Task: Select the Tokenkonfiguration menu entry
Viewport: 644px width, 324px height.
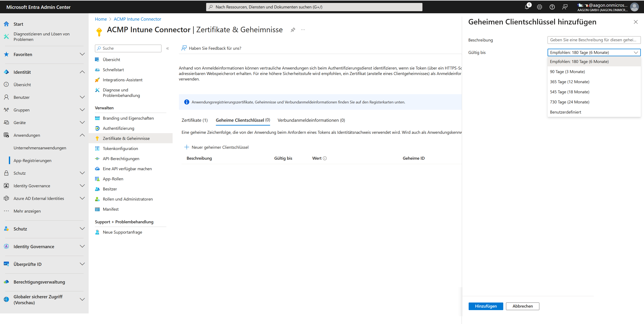Action: click(x=120, y=148)
